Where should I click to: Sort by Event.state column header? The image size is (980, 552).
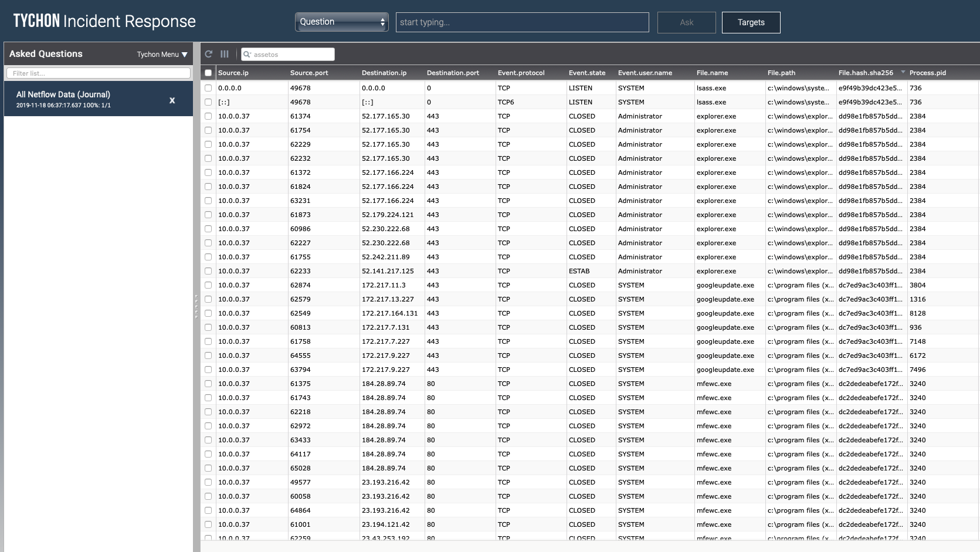pos(587,73)
